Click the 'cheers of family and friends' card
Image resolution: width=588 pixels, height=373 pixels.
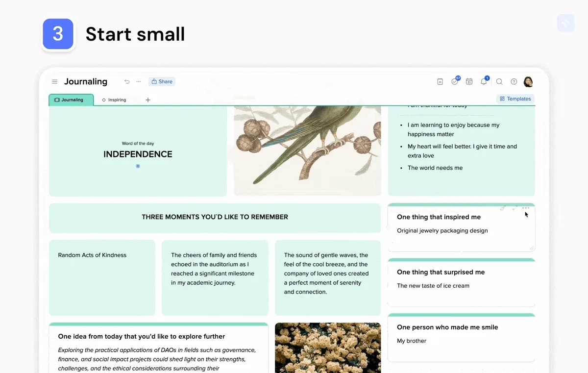215,278
